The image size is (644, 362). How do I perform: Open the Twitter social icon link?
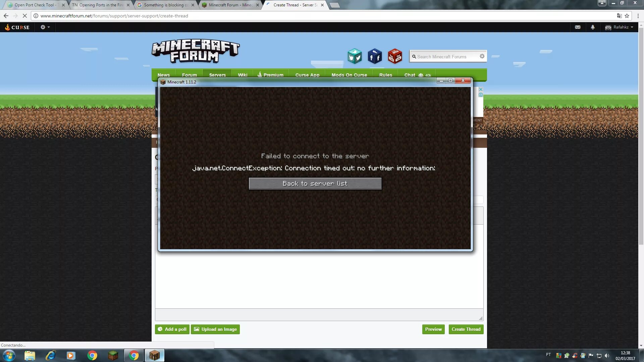354,56
